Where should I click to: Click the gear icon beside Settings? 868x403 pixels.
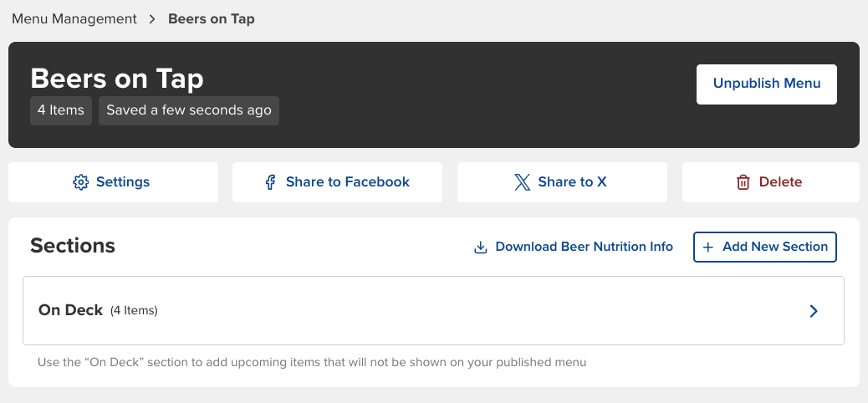pos(80,182)
